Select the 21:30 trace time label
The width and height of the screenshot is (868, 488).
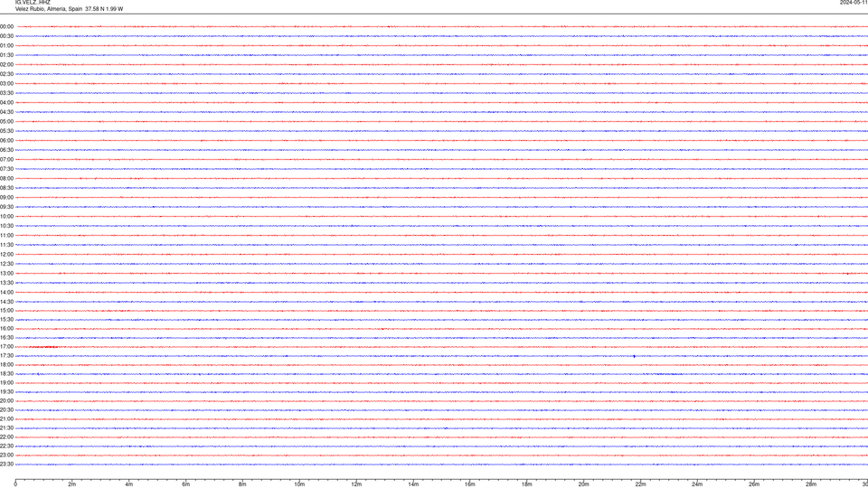point(6,428)
